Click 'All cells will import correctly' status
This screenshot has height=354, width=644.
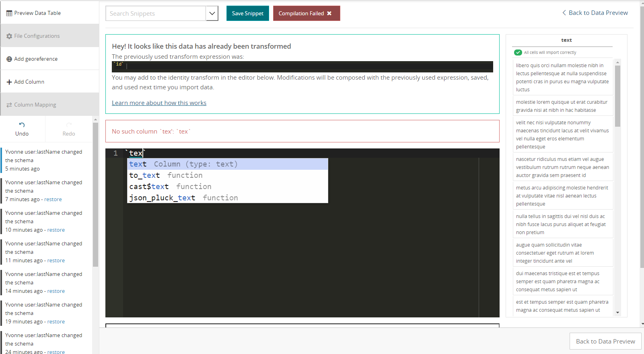550,53
